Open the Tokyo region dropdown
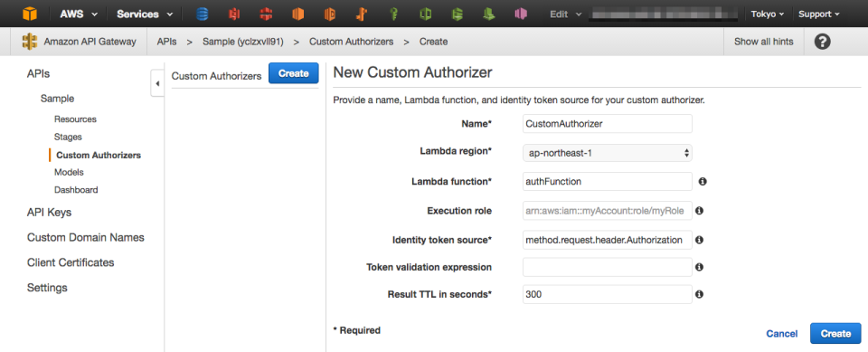The width and height of the screenshot is (868, 352). [768, 14]
